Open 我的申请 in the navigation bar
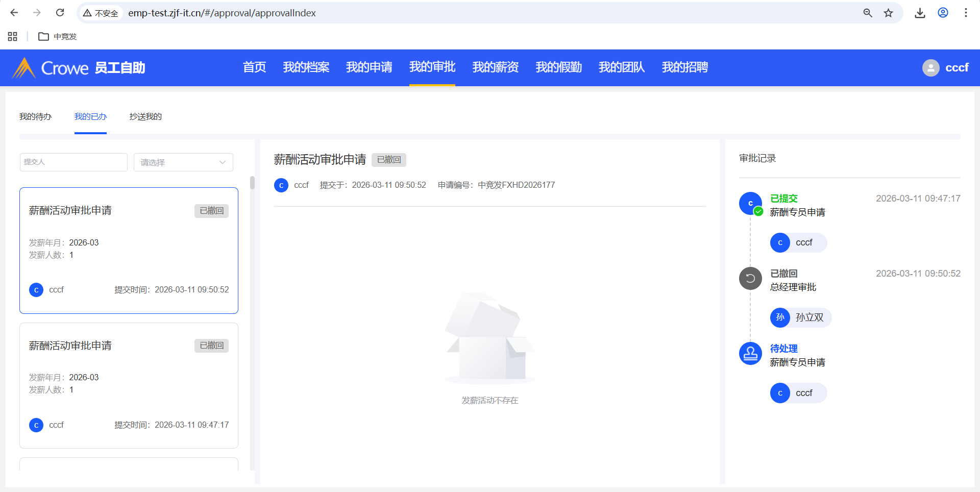The width and height of the screenshot is (980, 492). [369, 67]
